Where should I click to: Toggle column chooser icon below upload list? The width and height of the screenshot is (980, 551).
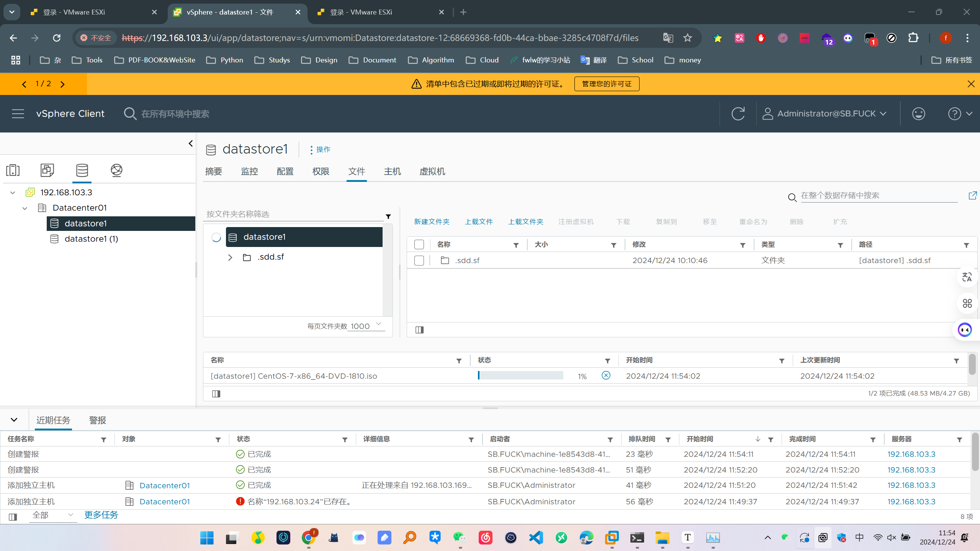pyautogui.click(x=216, y=394)
